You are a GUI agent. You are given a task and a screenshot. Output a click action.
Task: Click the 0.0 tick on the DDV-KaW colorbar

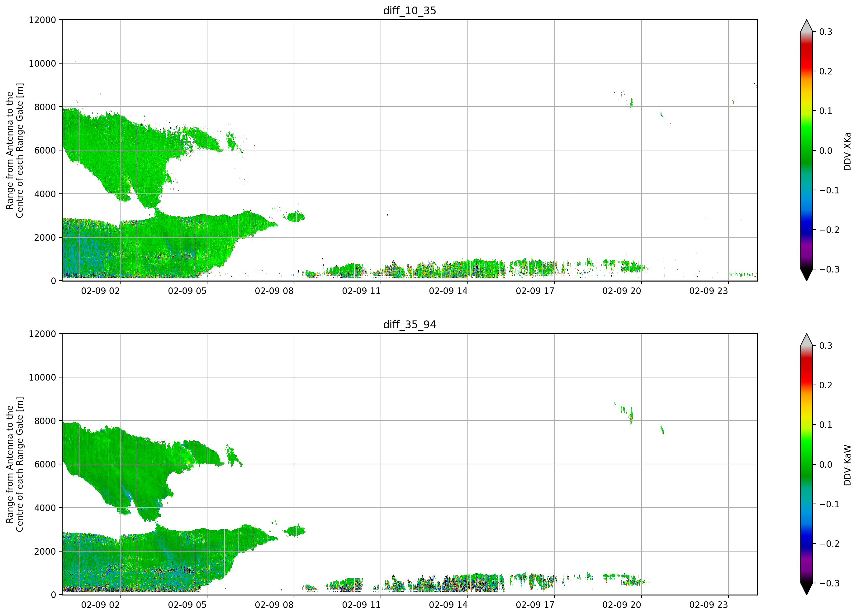pyautogui.click(x=826, y=465)
